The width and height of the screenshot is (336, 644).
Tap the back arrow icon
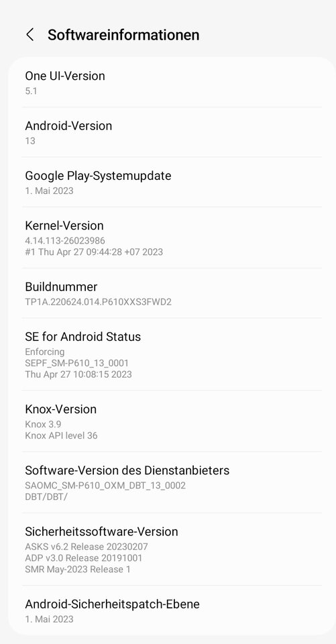click(30, 35)
